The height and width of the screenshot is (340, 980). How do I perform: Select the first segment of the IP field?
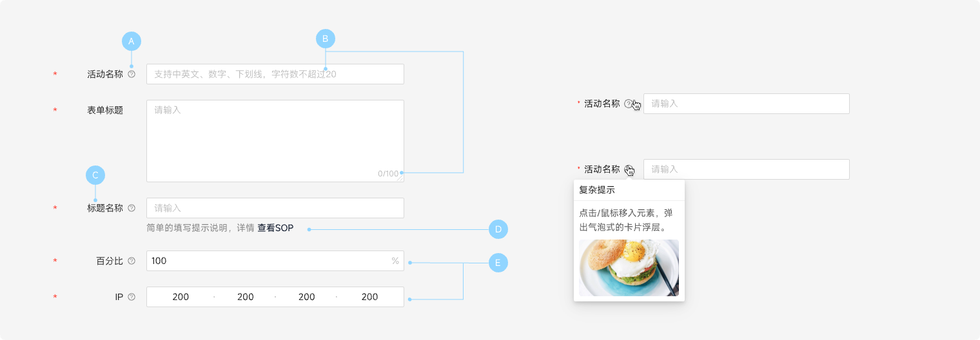(x=181, y=297)
